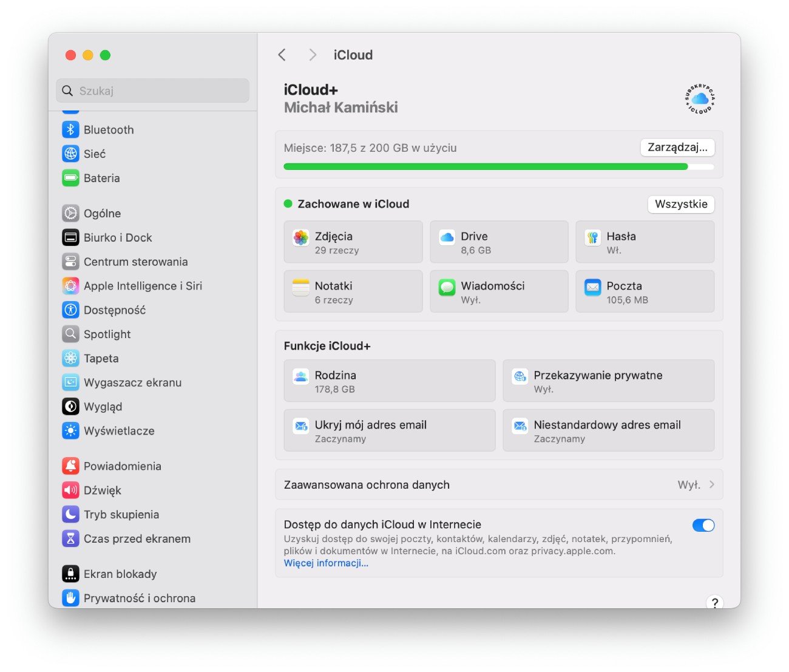Open the Więcej informacji… link
Image resolution: width=789 pixels, height=672 pixels.
326,563
